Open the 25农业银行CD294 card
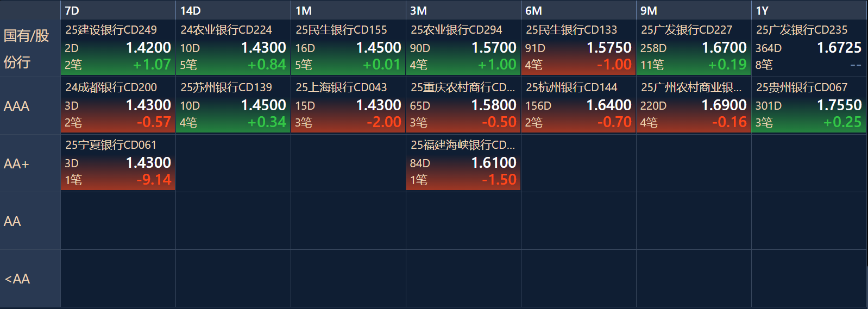Screen dimensions: 868x309 pos(463,48)
